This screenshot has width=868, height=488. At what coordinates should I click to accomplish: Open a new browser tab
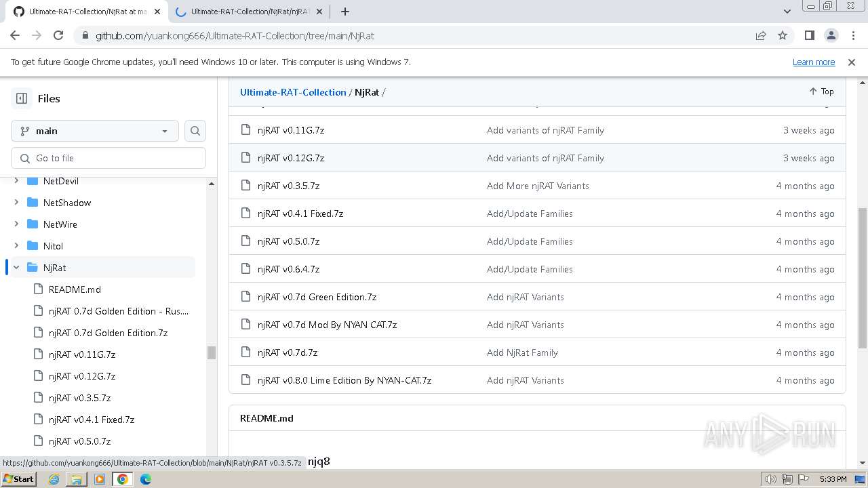click(x=344, y=12)
